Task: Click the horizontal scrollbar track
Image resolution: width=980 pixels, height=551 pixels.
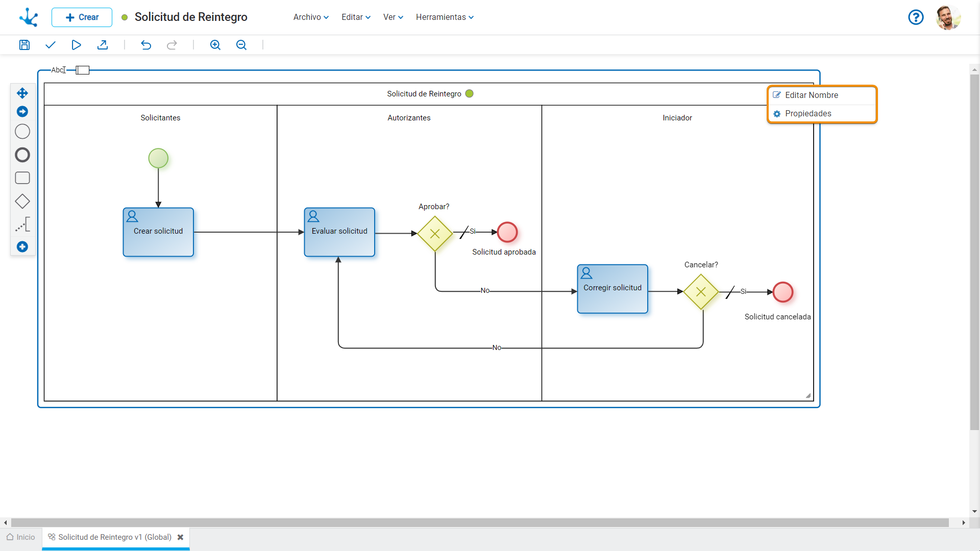Action: pyautogui.click(x=480, y=522)
